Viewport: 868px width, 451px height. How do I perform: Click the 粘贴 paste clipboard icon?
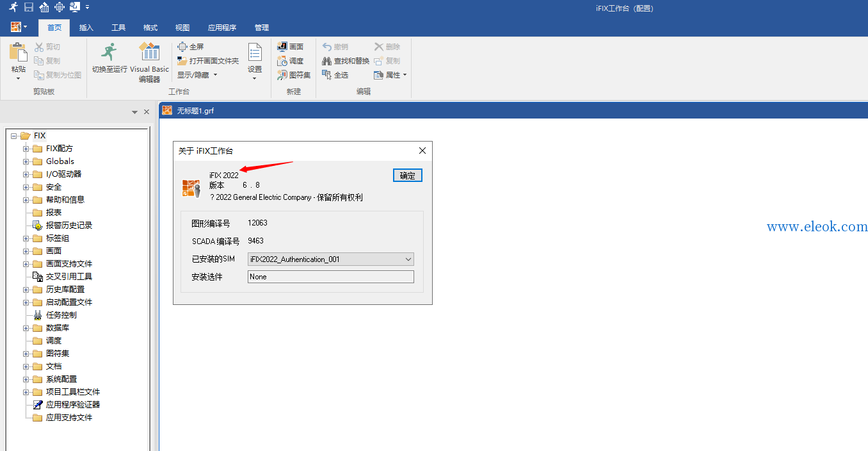coord(19,53)
